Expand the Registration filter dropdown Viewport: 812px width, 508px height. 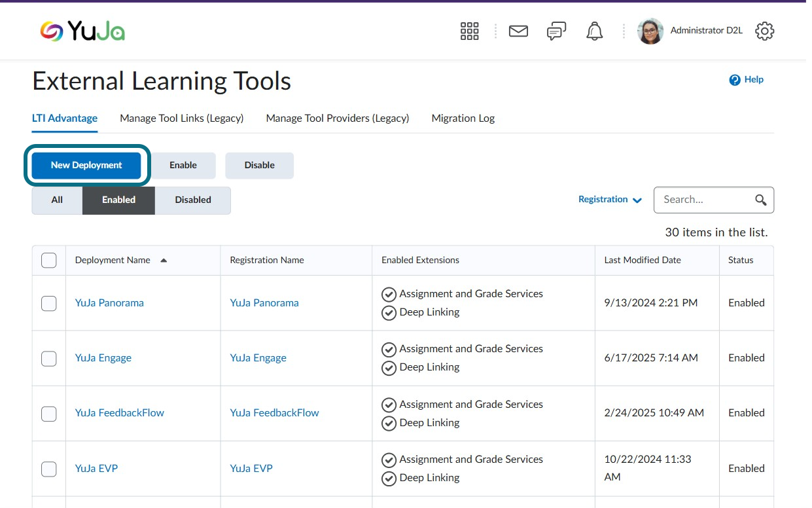(x=610, y=200)
